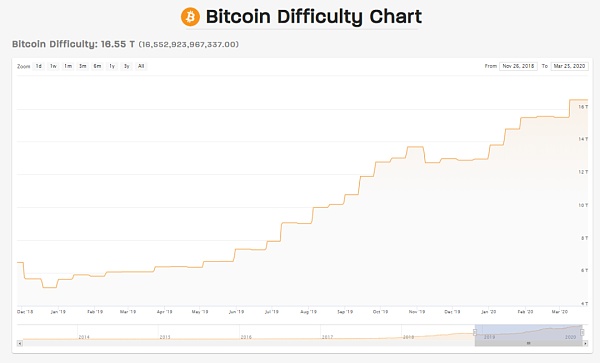The width and height of the screenshot is (600, 363).
Task: Click the right range handle in navigator
Action: tap(582, 332)
